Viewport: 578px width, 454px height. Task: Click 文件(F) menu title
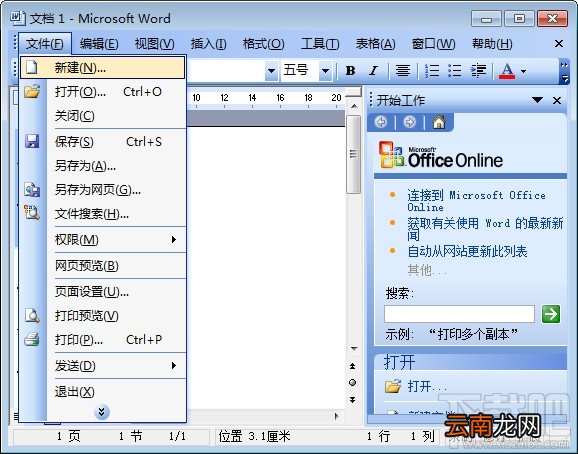point(45,44)
